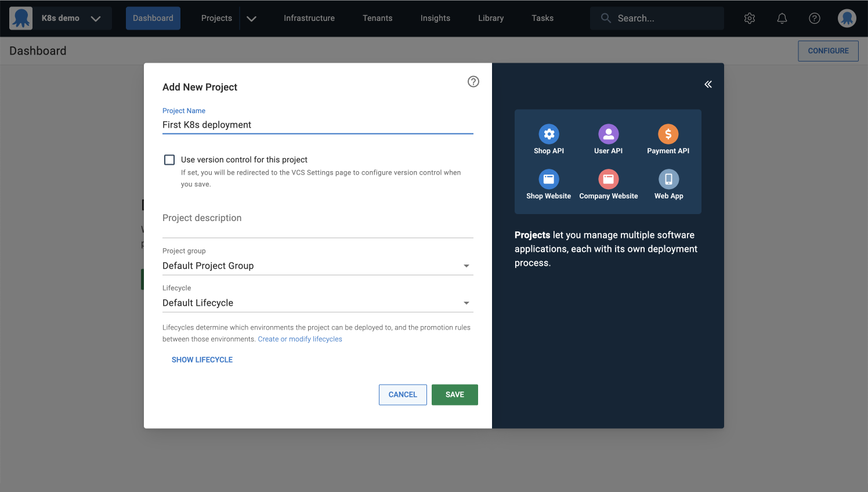Click the user avatar icon
Viewport: 868px width, 492px height.
(847, 18)
